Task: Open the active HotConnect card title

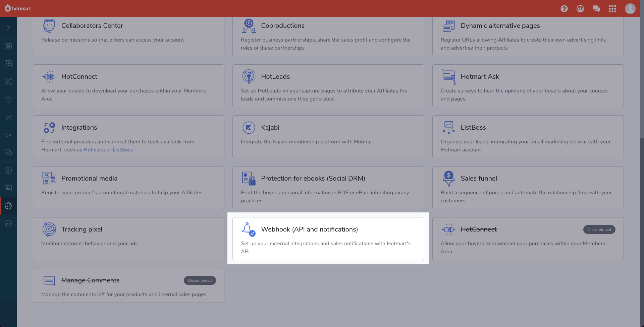Action: (x=79, y=77)
